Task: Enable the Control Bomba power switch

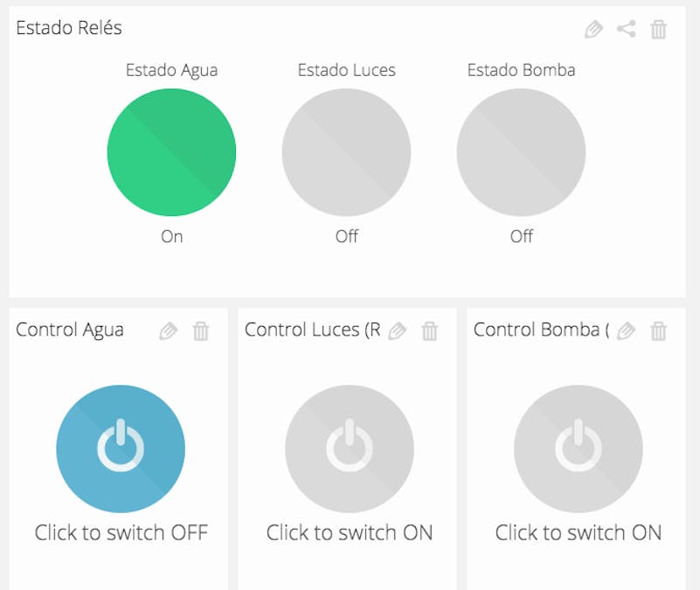Action: coord(579,448)
